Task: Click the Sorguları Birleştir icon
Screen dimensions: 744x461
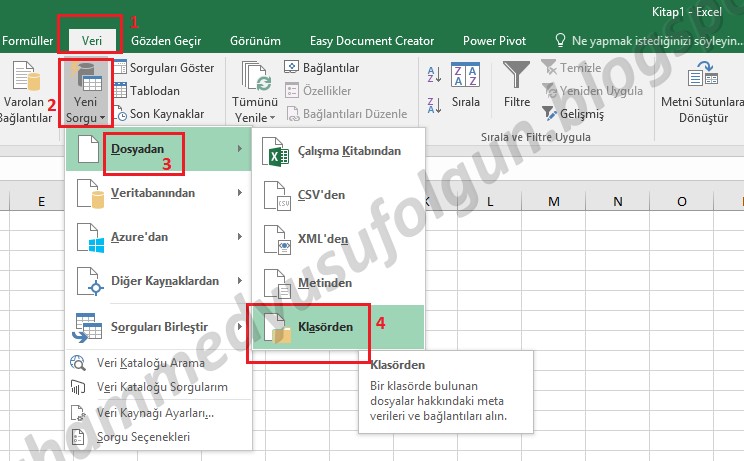Action: [87, 327]
